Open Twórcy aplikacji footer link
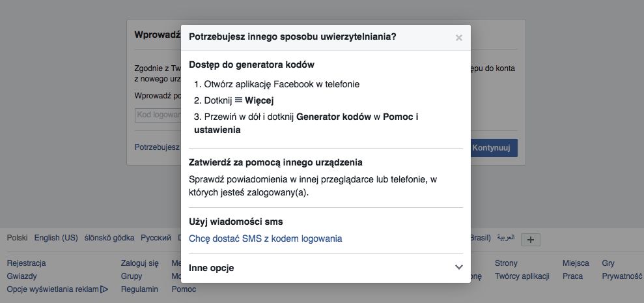Screen dimensions: 644x303 click(523, 276)
